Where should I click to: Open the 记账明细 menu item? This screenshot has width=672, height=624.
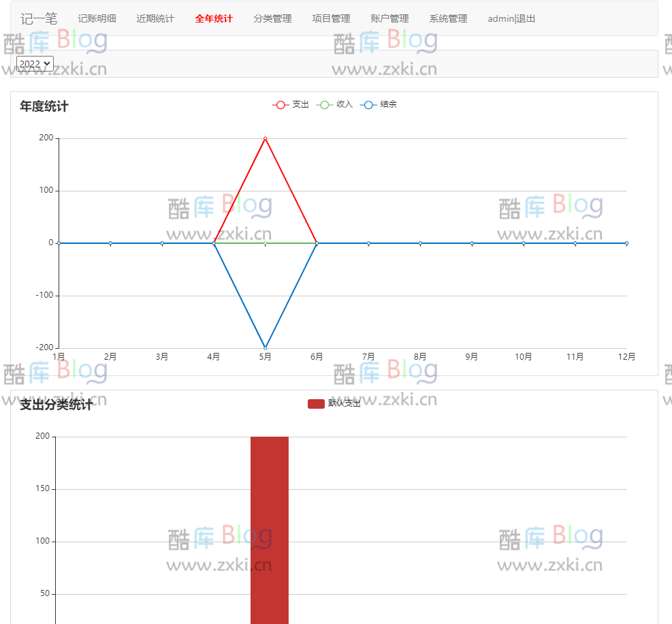97,19
